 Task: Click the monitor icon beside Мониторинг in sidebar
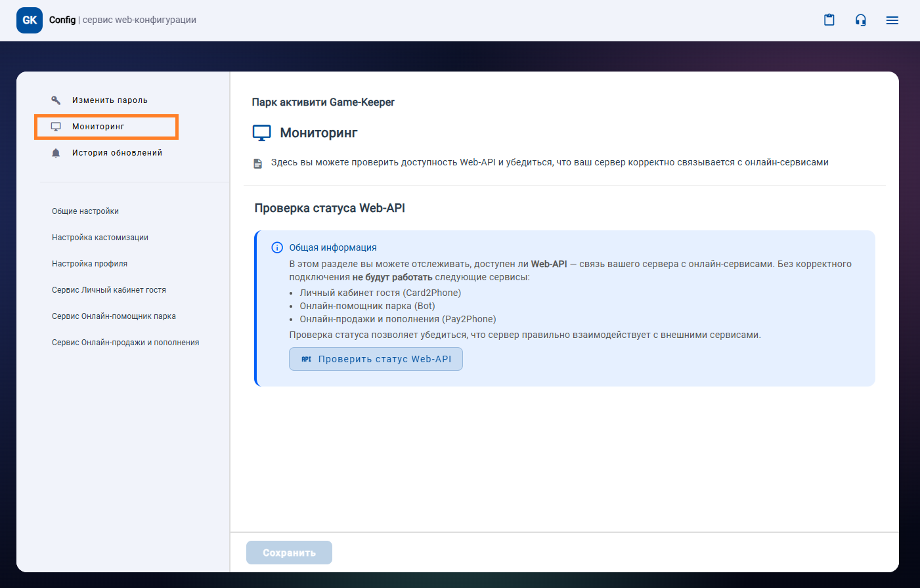coord(56,127)
